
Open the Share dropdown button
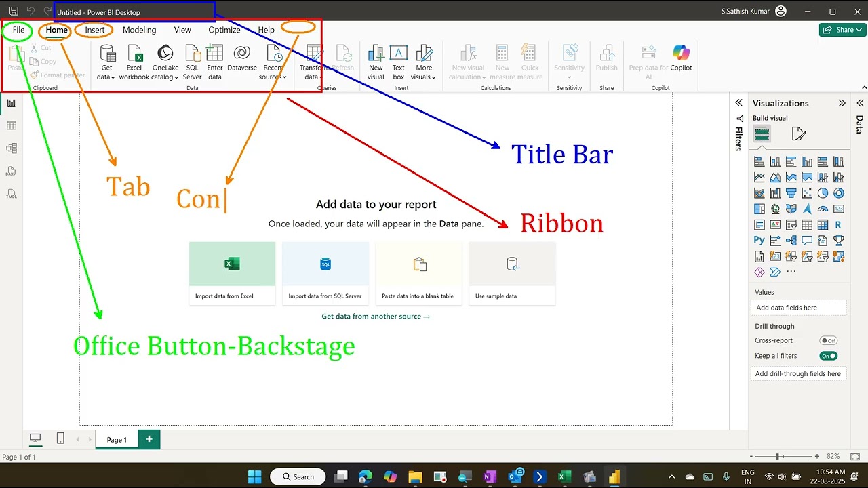tap(842, 30)
